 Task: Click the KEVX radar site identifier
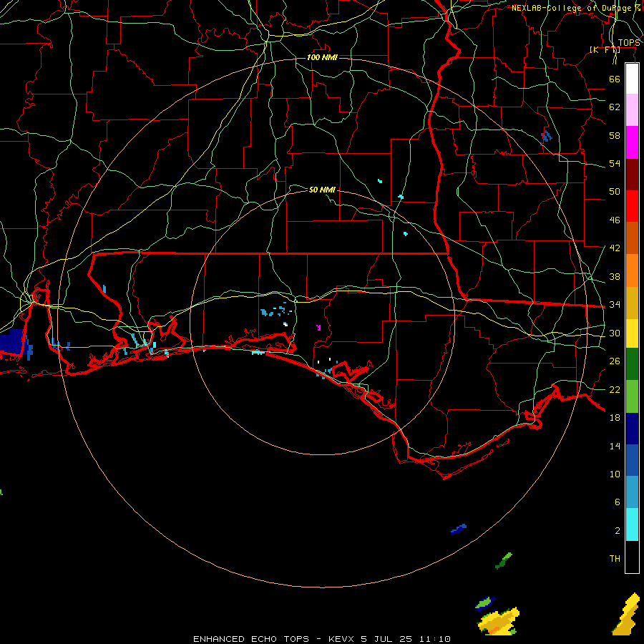coord(342,639)
